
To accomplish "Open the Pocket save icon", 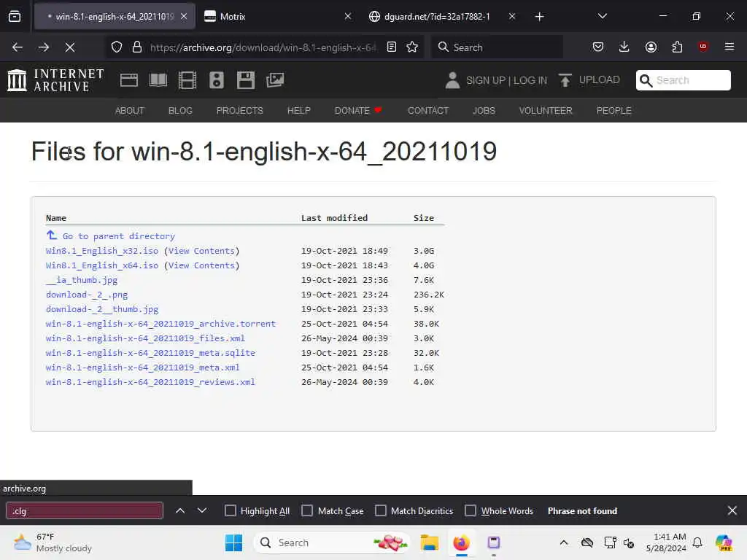I will tap(598, 47).
